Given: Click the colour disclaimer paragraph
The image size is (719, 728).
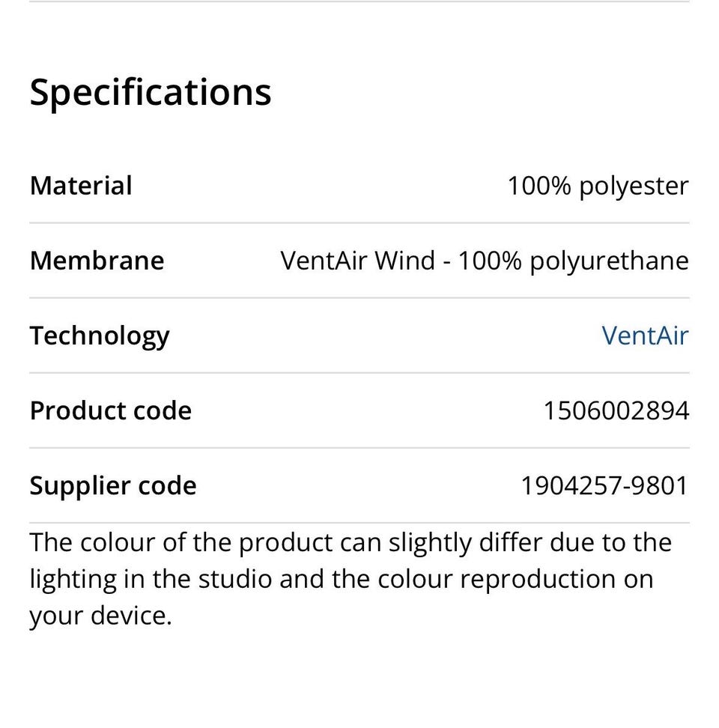Looking at the screenshot, I should pos(351,580).
